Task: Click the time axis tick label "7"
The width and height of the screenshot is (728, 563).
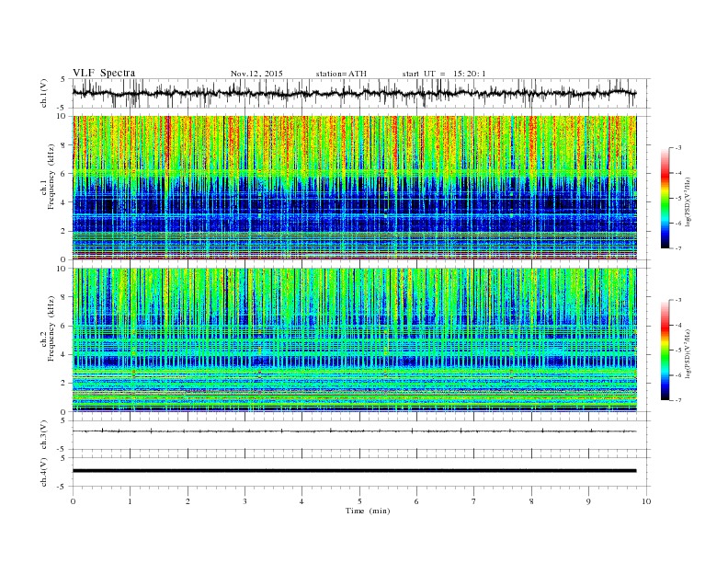Action: (x=474, y=501)
